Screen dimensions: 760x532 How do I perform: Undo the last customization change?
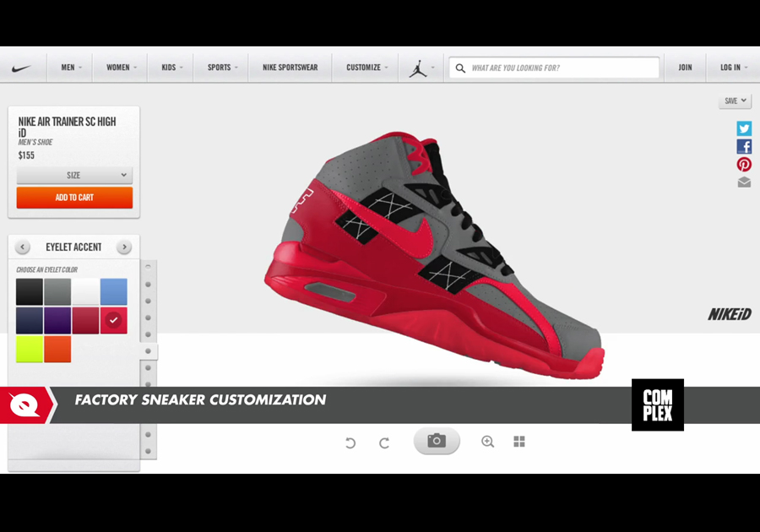click(x=350, y=441)
